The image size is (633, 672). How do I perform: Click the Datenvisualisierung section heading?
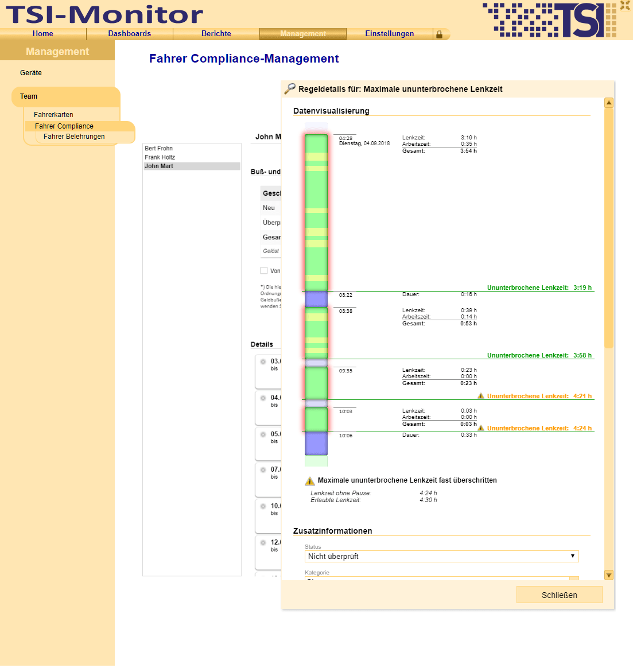click(331, 111)
